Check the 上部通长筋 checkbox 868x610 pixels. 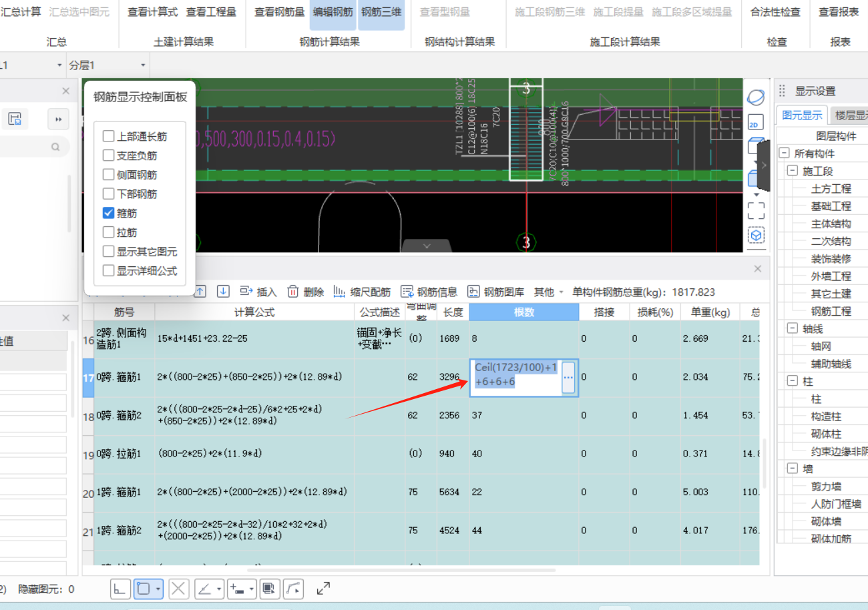(108, 136)
